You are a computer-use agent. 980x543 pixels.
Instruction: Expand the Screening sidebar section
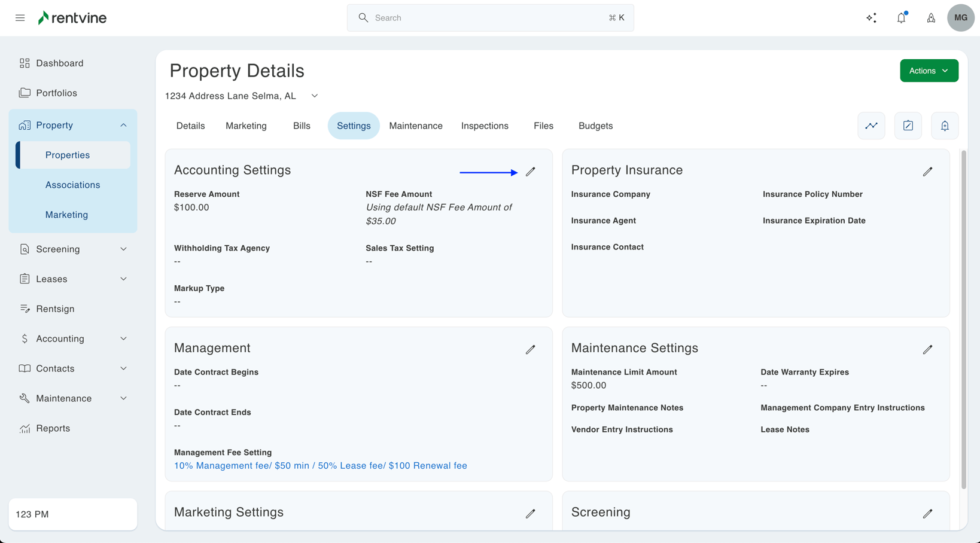point(123,249)
